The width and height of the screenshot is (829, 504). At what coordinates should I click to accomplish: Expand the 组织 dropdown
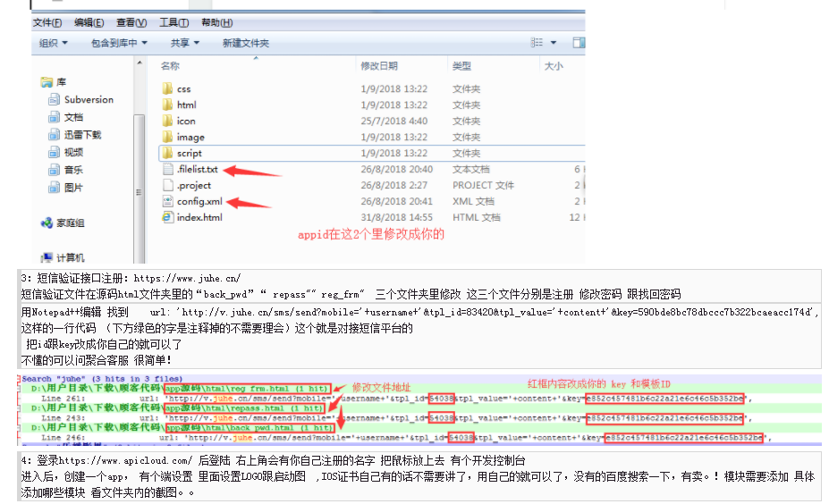54,43
